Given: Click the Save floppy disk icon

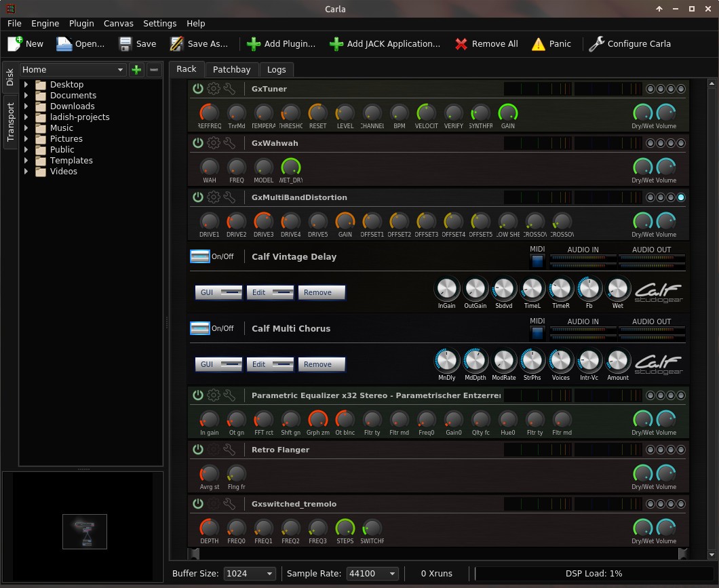Looking at the screenshot, I should [x=125, y=43].
